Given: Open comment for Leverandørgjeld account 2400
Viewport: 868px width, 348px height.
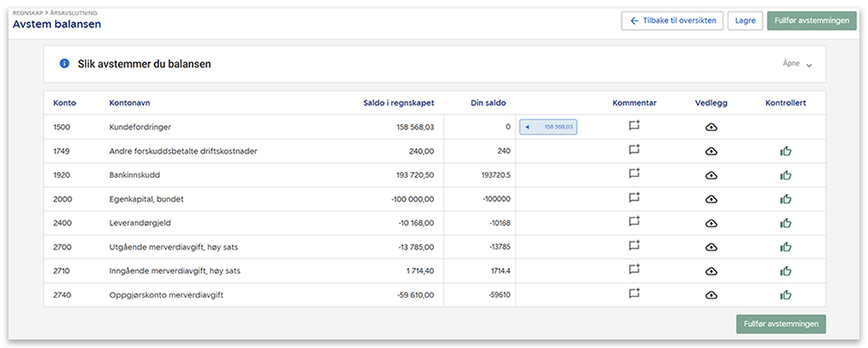Looking at the screenshot, I should point(634,222).
